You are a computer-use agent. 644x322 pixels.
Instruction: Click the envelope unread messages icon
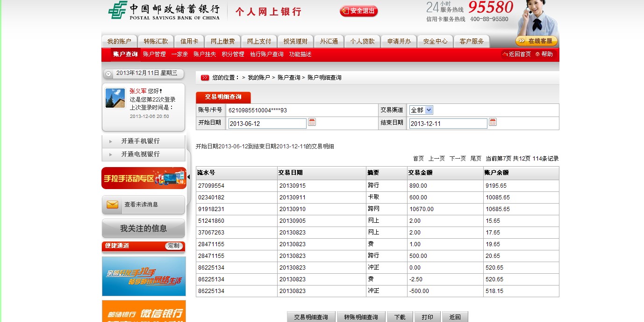coord(112,205)
